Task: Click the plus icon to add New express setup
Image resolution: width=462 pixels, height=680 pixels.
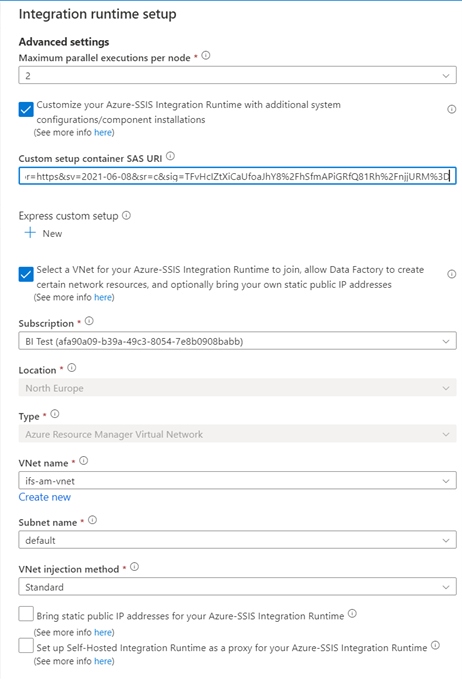Action: coord(30,233)
